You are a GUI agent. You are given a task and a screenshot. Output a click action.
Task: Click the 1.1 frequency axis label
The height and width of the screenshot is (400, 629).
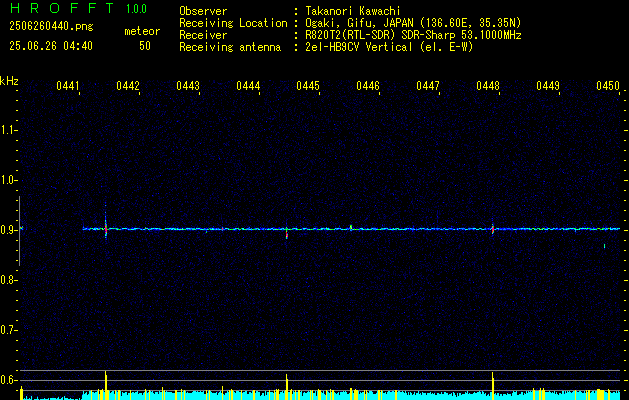[8, 130]
